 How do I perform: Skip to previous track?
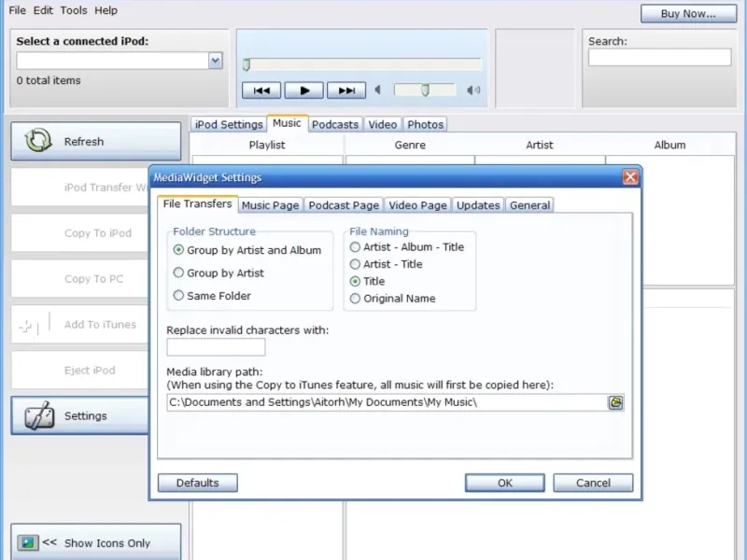[x=261, y=91]
